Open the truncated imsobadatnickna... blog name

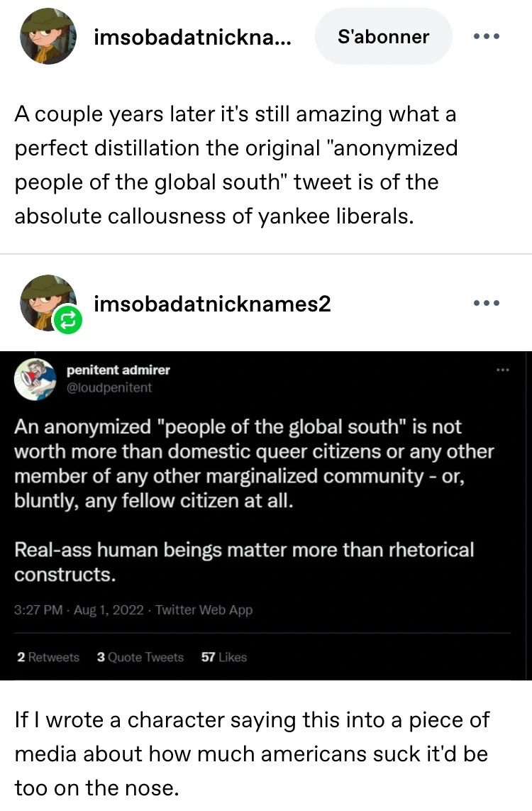tap(192, 38)
